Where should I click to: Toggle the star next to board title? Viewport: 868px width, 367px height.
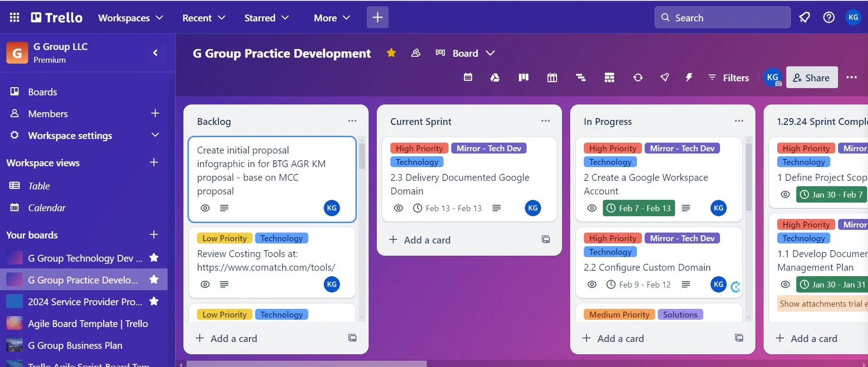click(391, 53)
